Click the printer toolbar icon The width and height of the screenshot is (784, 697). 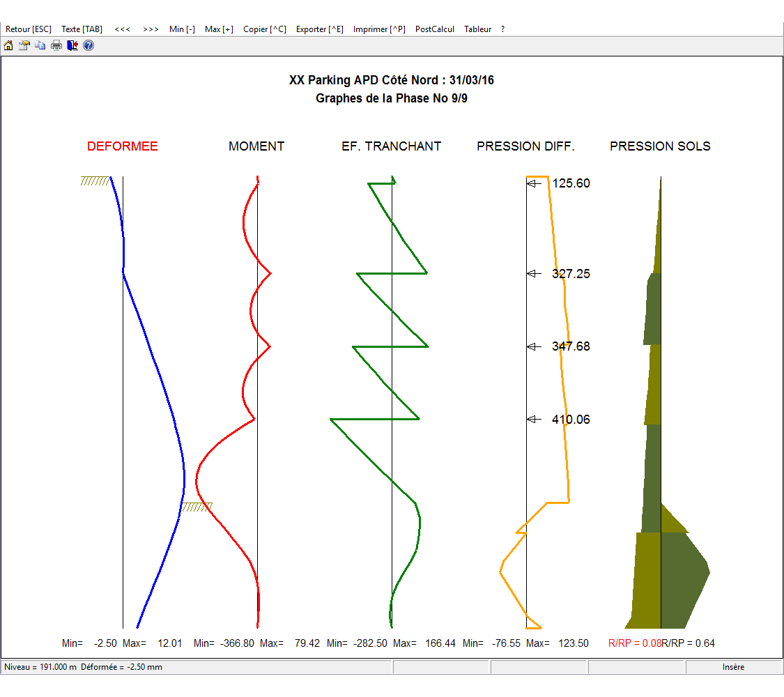click(56, 45)
